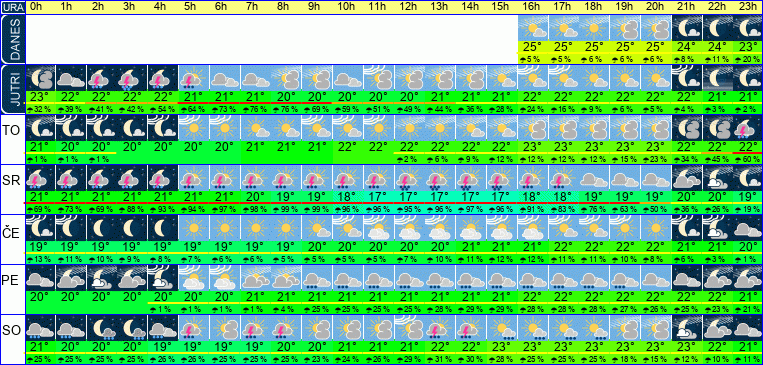
Task: Click the SR 12h temperature 17°
Action: coord(409,197)
